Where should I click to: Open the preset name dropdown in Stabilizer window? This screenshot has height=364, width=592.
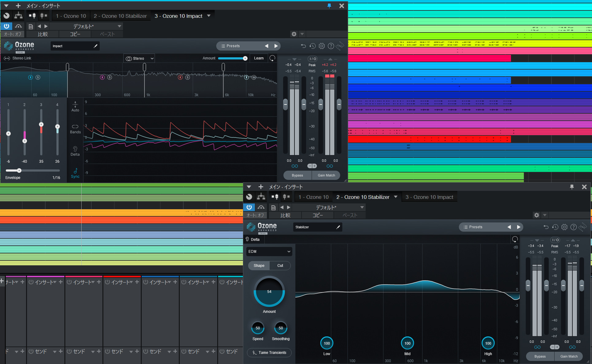point(329,207)
